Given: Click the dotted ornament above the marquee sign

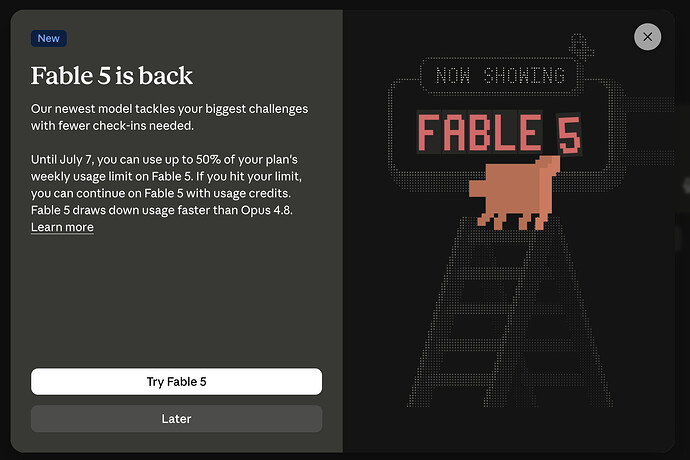Looking at the screenshot, I should point(580,47).
